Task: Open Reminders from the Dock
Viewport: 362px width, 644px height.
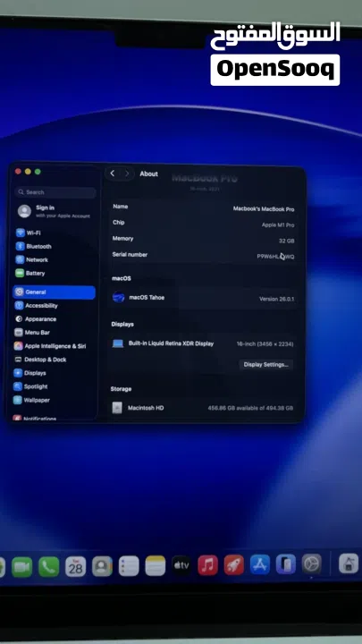Action: pos(129,566)
